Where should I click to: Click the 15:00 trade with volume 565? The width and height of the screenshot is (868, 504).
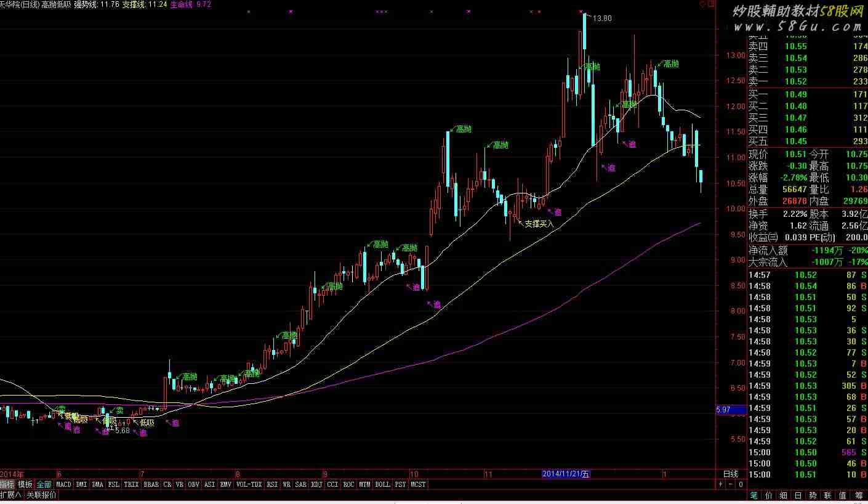[x=808, y=452]
